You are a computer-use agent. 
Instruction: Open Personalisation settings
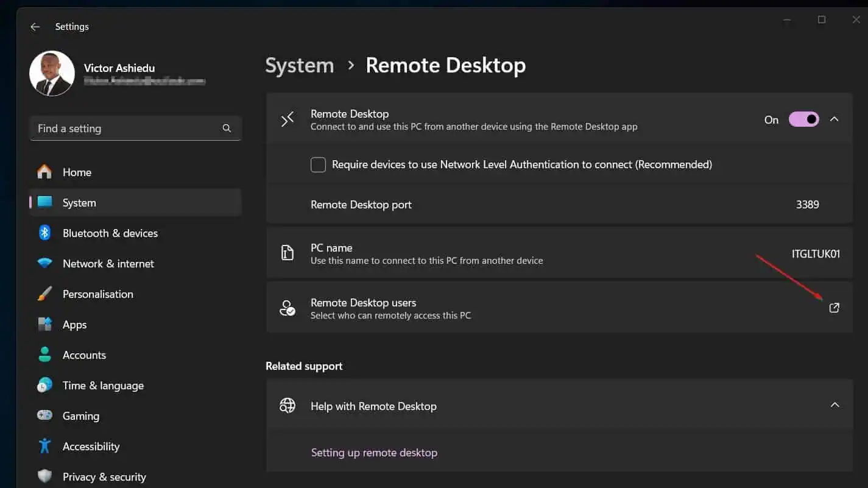135,294
